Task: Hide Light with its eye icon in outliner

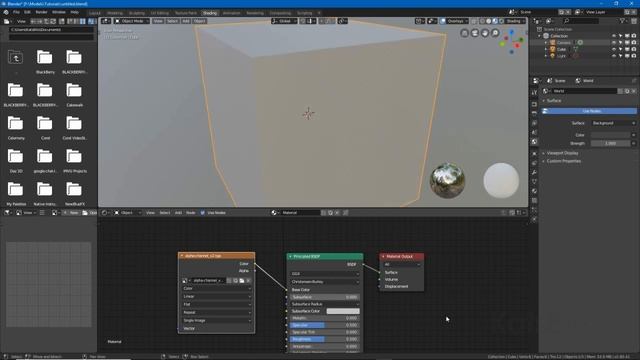Action: pos(614,56)
